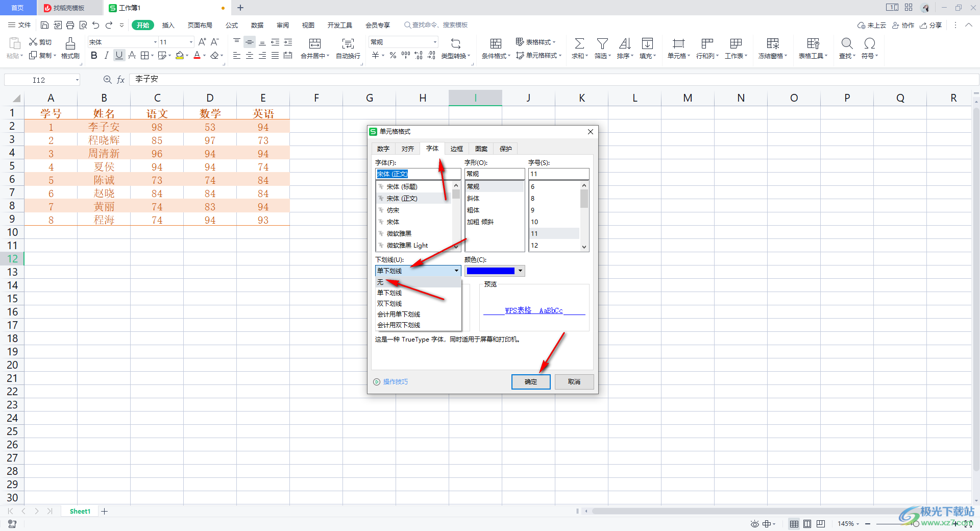Toggle Bold formatting button
980x531 pixels.
tap(94, 55)
